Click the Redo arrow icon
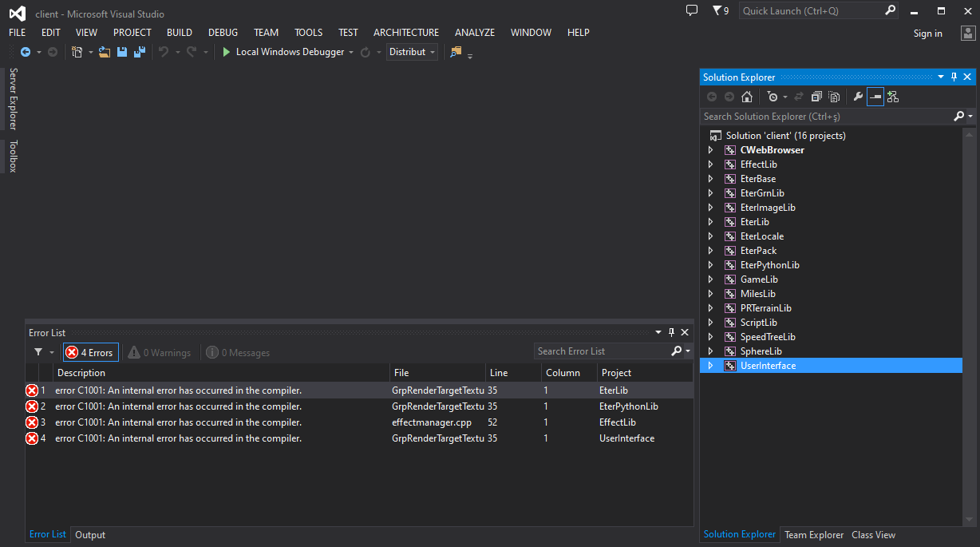 pyautogui.click(x=192, y=52)
